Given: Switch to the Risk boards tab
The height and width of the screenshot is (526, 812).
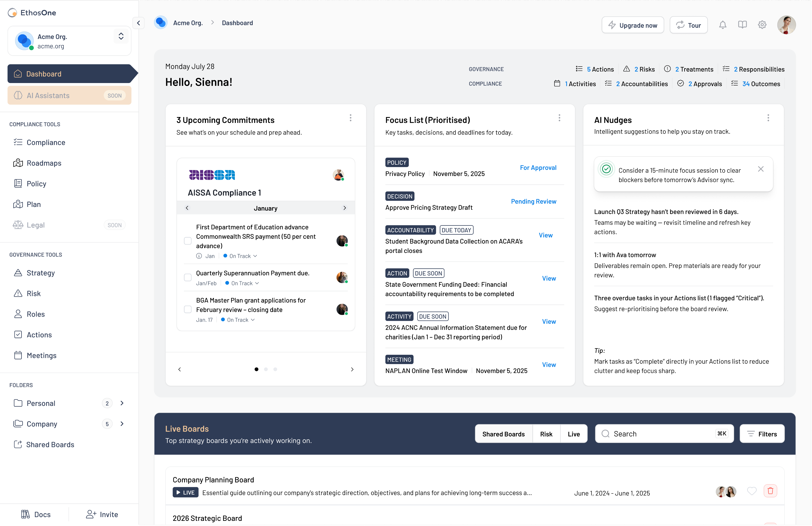Looking at the screenshot, I should click(546, 434).
